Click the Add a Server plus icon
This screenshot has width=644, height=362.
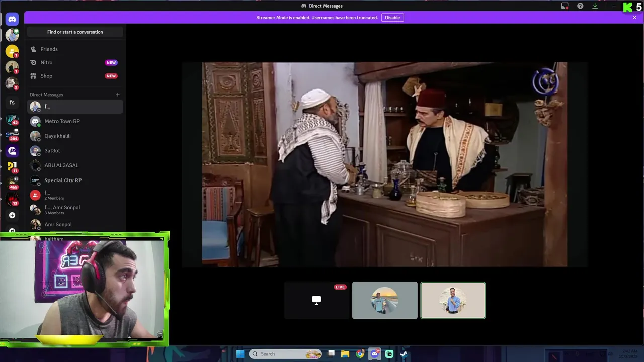pyautogui.click(x=12, y=215)
